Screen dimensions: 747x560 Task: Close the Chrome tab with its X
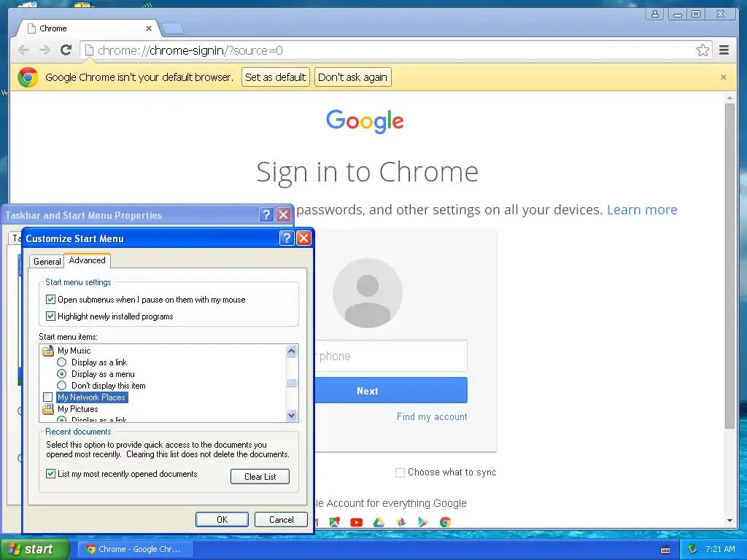[x=149, y=28]
